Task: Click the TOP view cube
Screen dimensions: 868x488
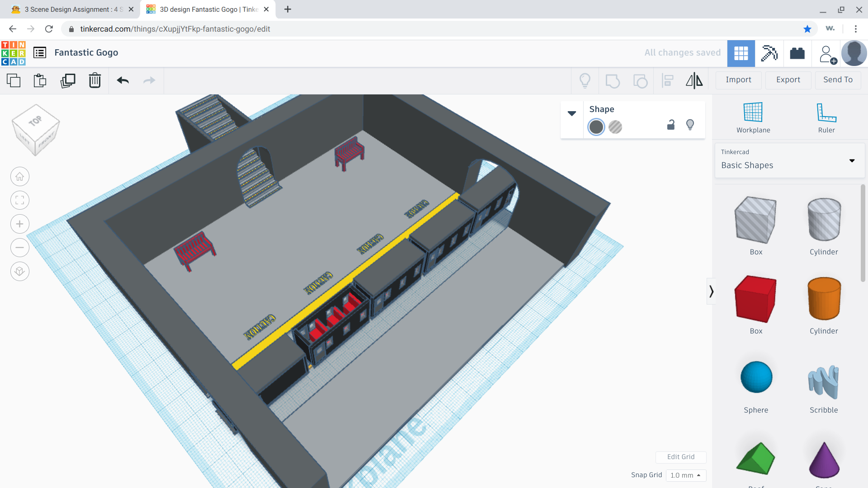Action: click(35, 122)
